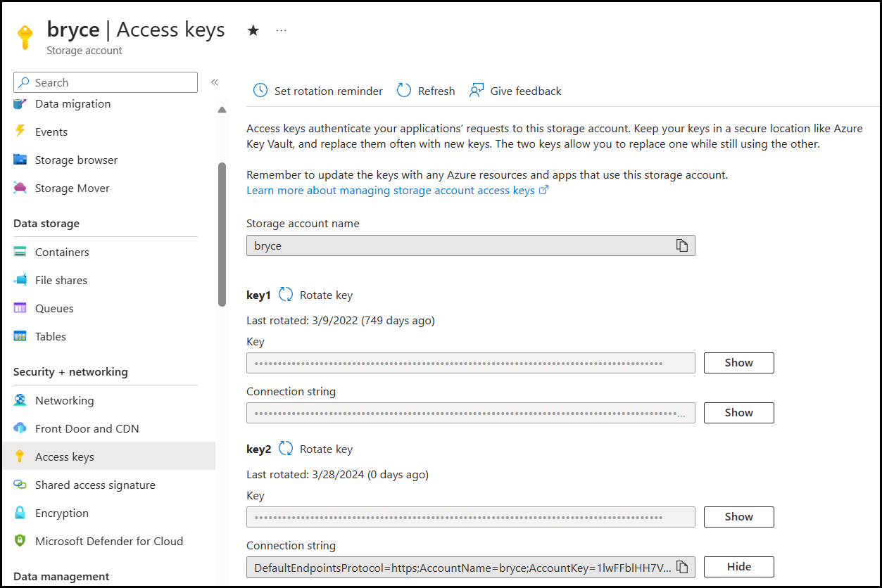Click the File shares icon
This screenshot has width=882, height=588.
click(x=20, y=280)
